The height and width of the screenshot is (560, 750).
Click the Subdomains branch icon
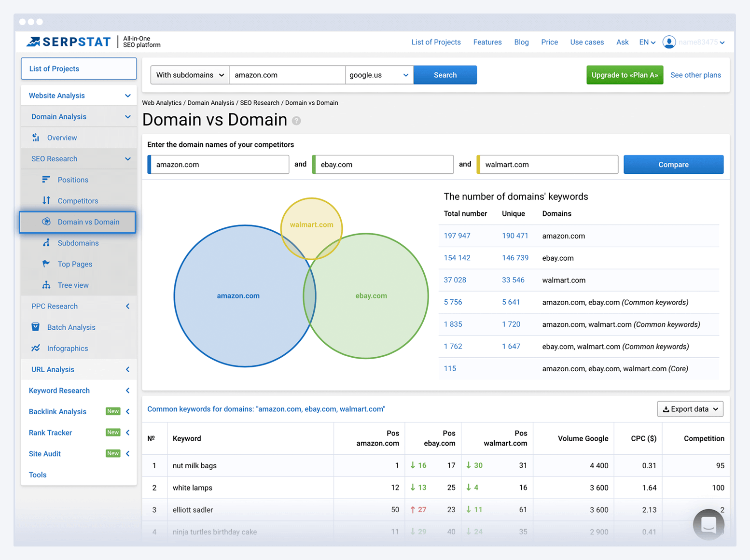46,243
